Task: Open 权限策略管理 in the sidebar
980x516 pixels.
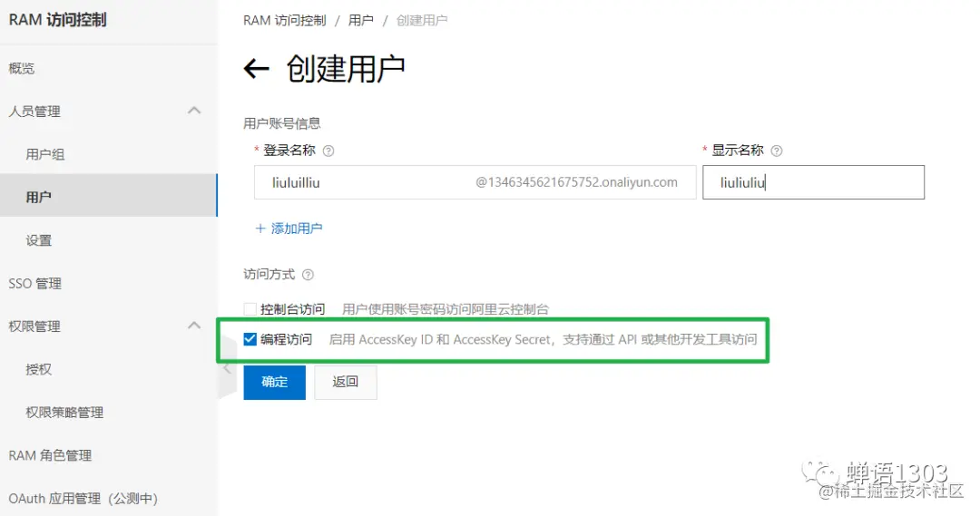Action: (x=64, y=413)
